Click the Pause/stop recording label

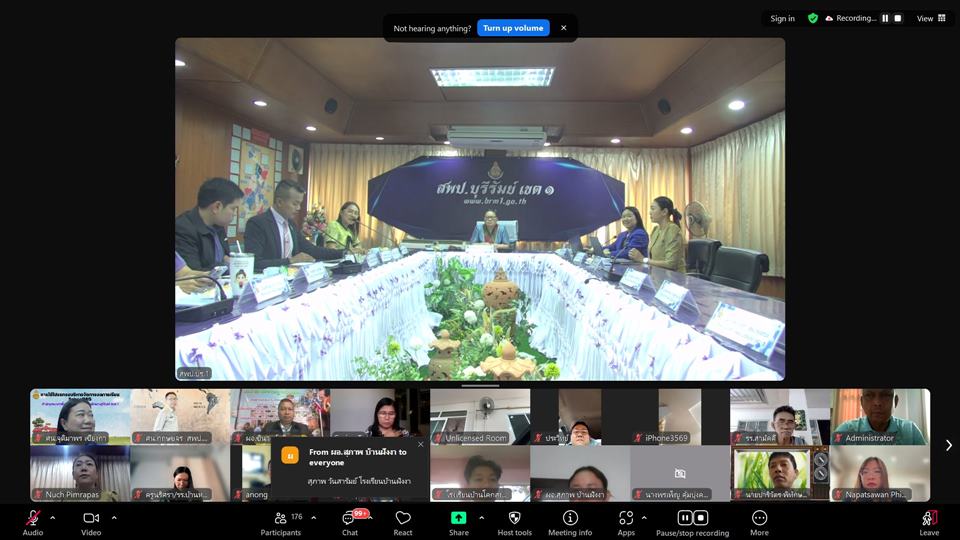coord(692,533)
